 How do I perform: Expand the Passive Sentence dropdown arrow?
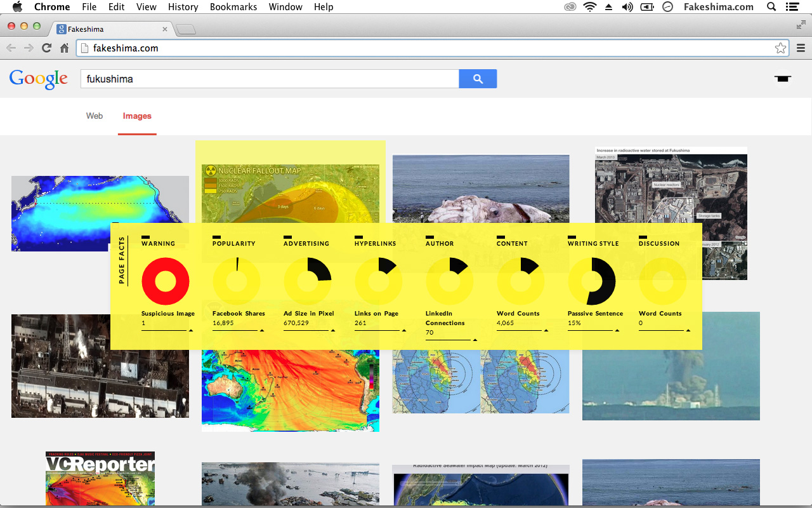(617, 330)
